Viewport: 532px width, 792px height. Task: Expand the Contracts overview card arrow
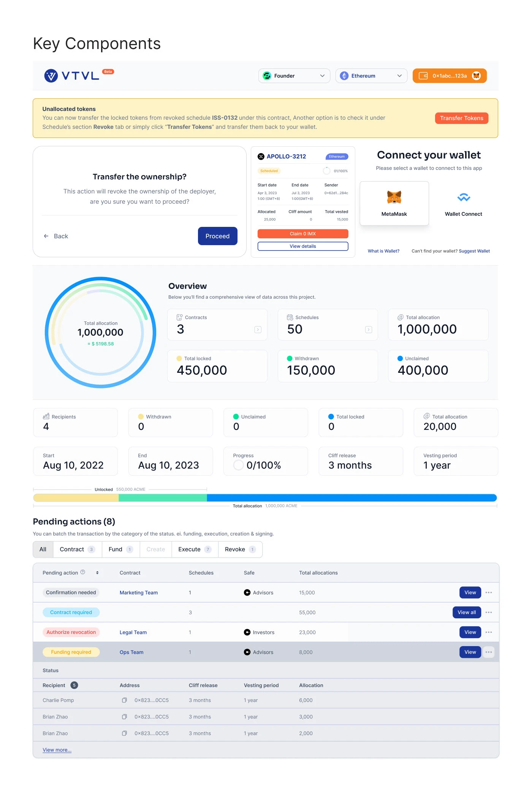(258, 329)
